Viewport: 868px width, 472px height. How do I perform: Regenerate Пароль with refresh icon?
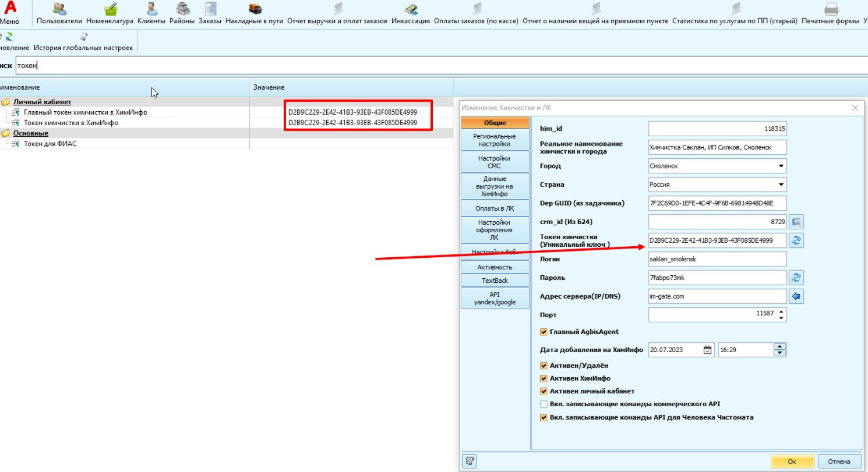pyautogui.click(x=796, y=277)
